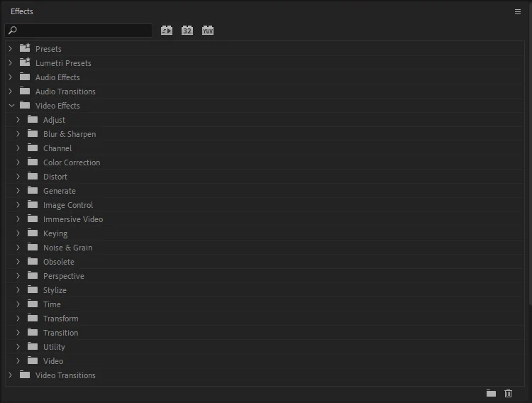Select the Image Control label
532x403 pixels.
(x=68, y=205)
